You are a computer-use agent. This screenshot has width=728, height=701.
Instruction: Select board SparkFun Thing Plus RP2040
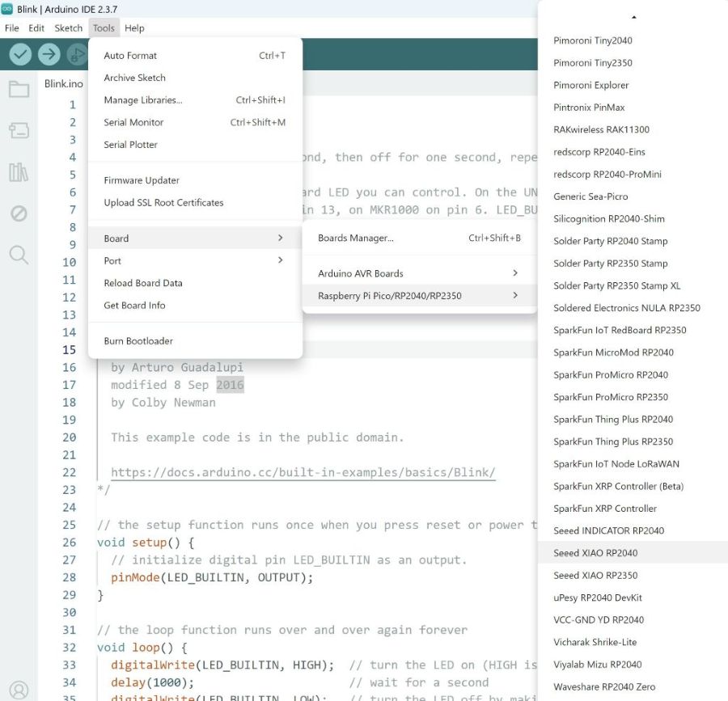tap(633, 420)
